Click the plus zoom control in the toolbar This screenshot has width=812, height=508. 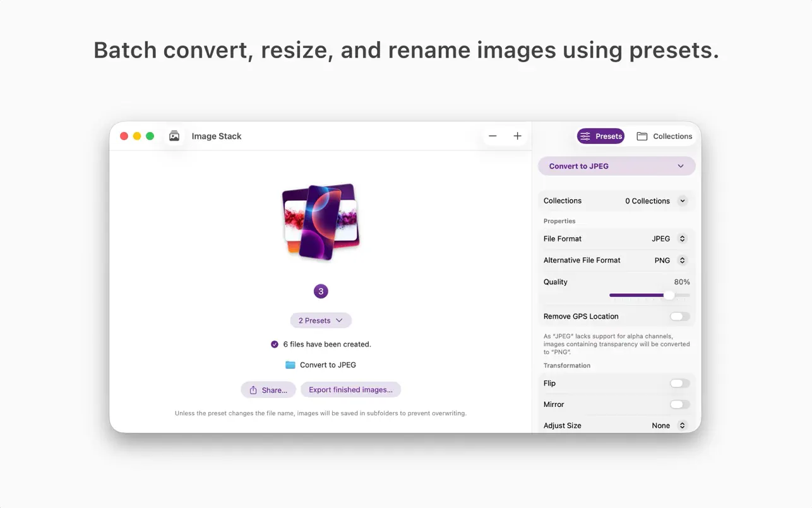click(x=517, y=135)
